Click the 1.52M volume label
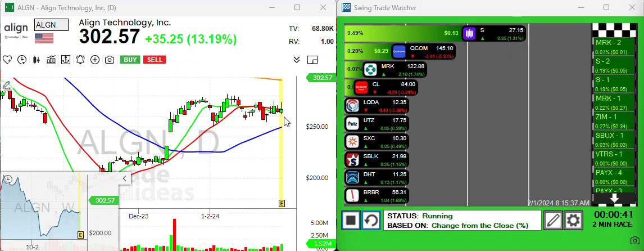The width and height of the screenshot is (644, 251). tap(321, 244)
